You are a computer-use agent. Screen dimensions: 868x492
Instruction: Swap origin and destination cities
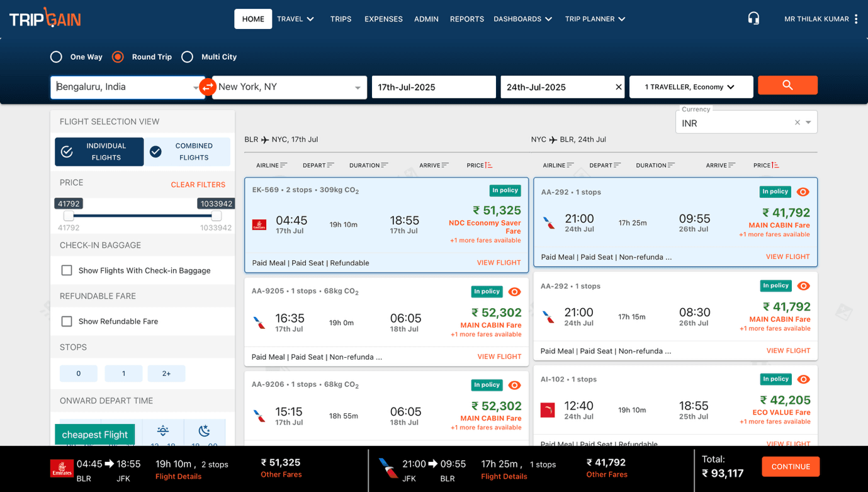pos(208,87)
